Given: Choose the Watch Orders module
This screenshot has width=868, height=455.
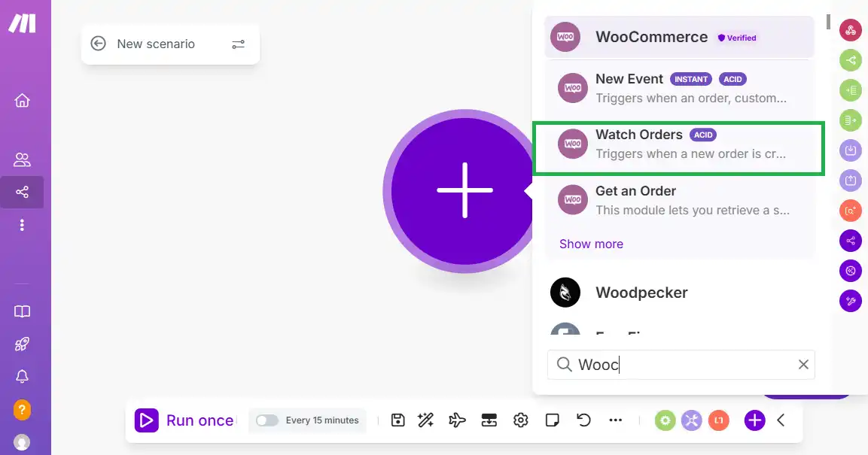Looking at the screenshot, I should (x=679, y=144).
